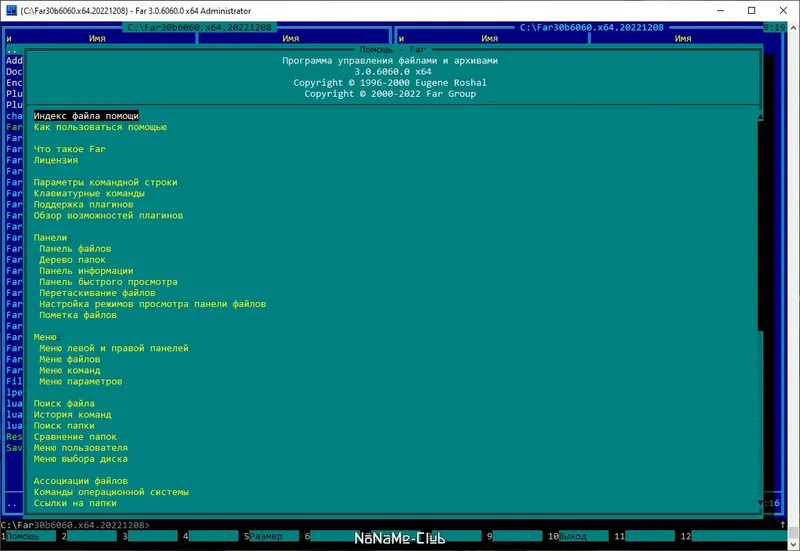This screenshot has width=800, height=551.
Task: Select the Res entry in left panel
Action: click(14, 437)
